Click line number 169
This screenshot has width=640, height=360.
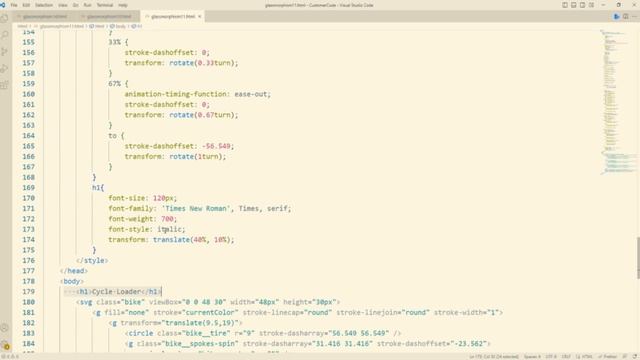29,188
